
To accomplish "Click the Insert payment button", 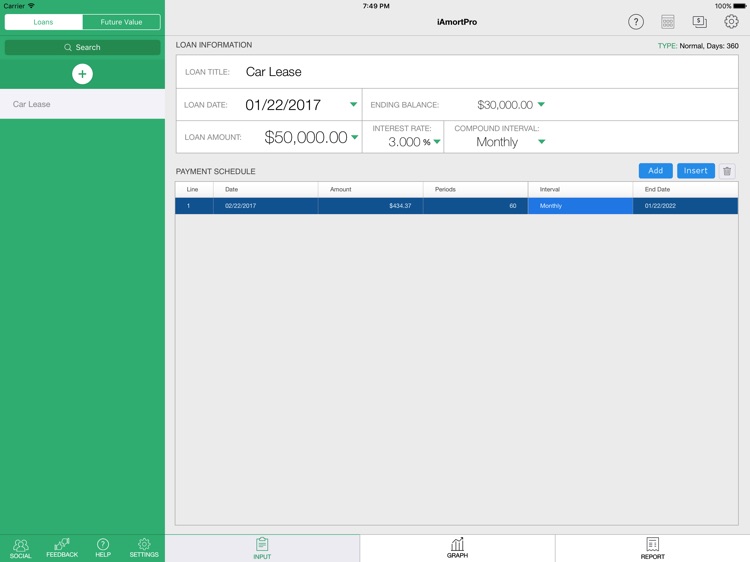I will [x=695, y=171].
